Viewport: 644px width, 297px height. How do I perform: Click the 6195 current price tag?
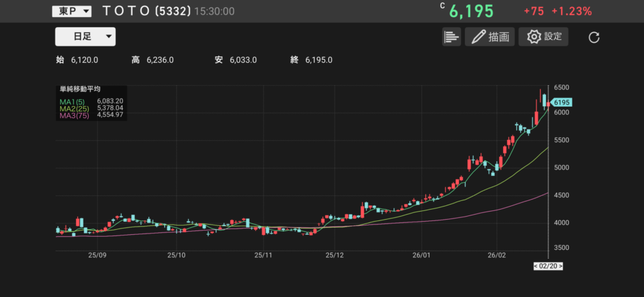tap(562, 103)
